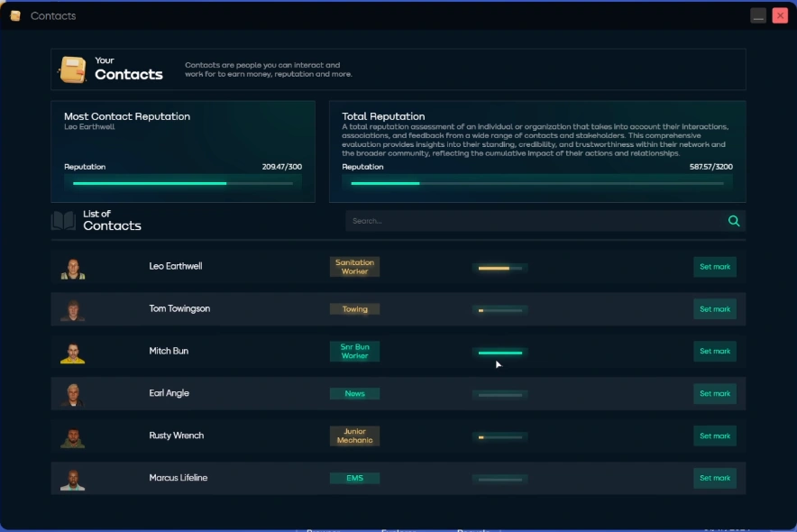Image resolution: width=797 pixels, height=532 pixels.
Task: Set mark for Rusty Wrench
Action: (x=715, y=436)
